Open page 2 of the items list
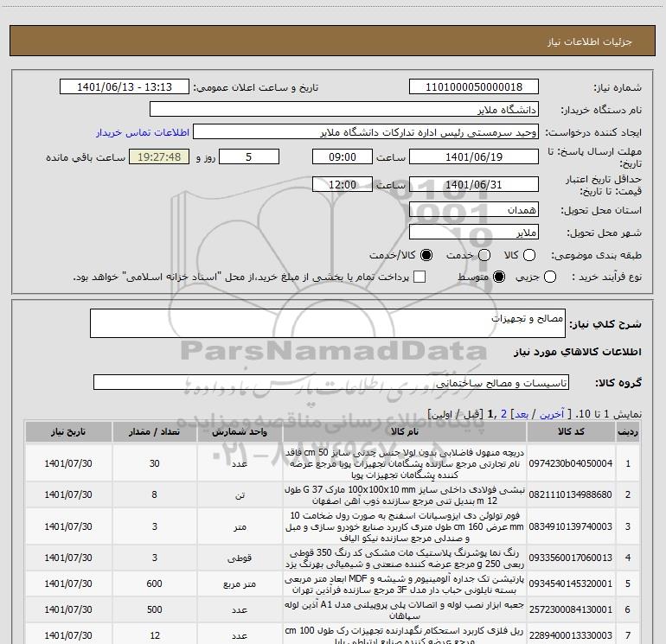Screen dimensions: 666x644 pyautogui.click(x=503, y=414)
